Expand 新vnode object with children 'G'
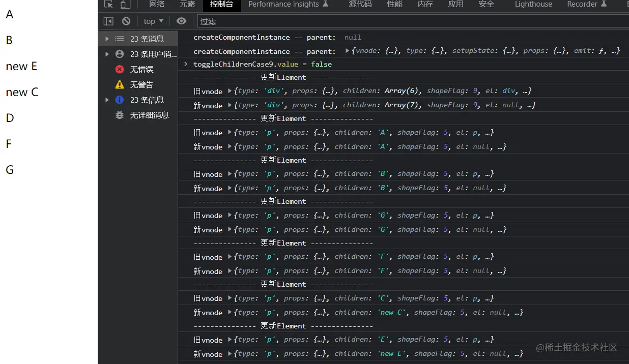The width and height of the screenshot is (629, 364). coord(230,229)
